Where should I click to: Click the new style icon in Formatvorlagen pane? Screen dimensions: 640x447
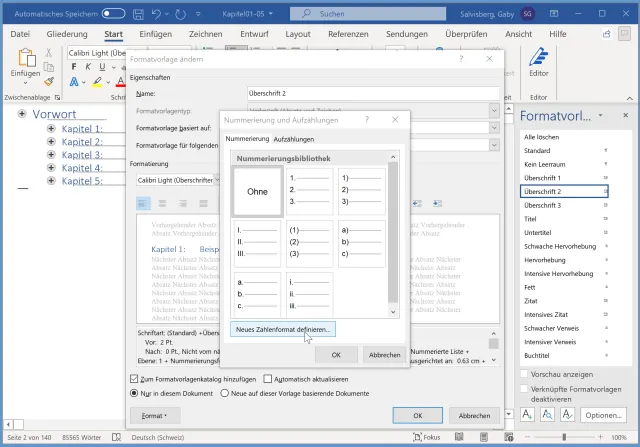click(529, 415)
